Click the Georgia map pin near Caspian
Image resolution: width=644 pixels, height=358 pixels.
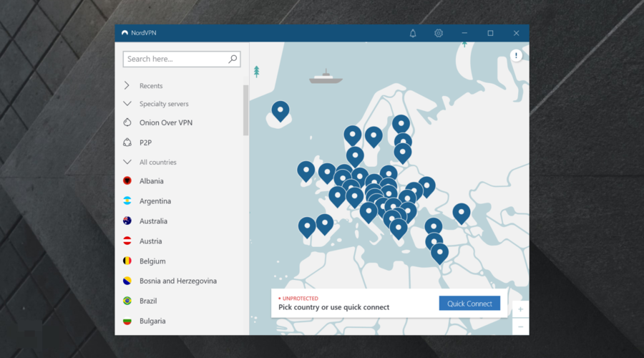[x=462, y=213]
